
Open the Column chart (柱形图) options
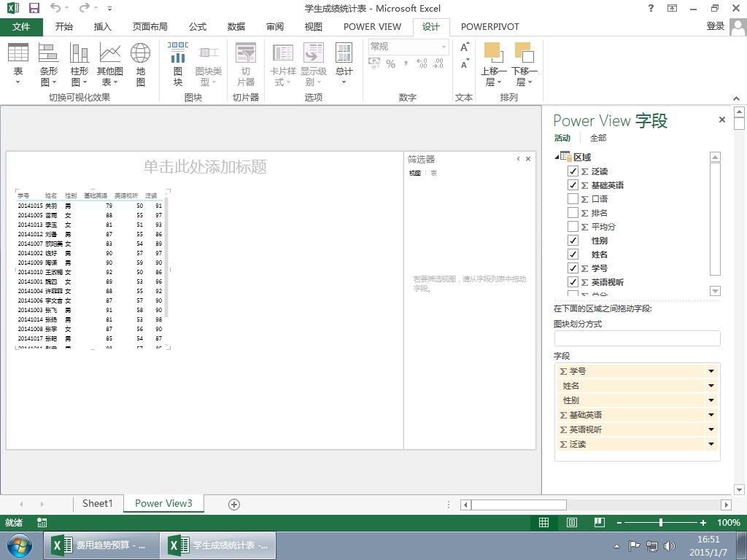[79, 64]
